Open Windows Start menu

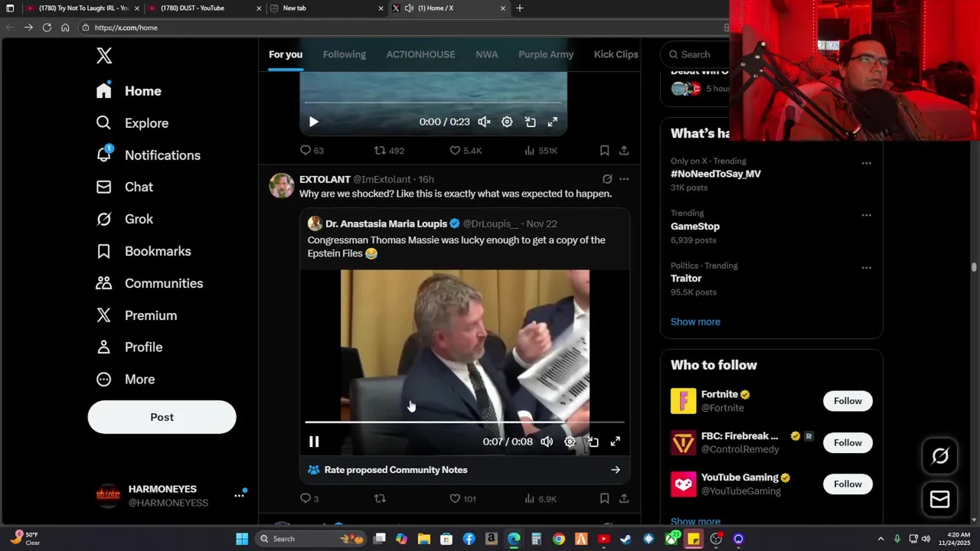pos(242,539)
